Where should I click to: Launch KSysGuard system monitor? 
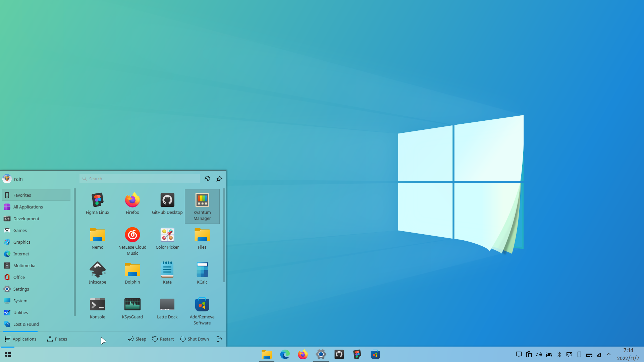tap(132, 308)
